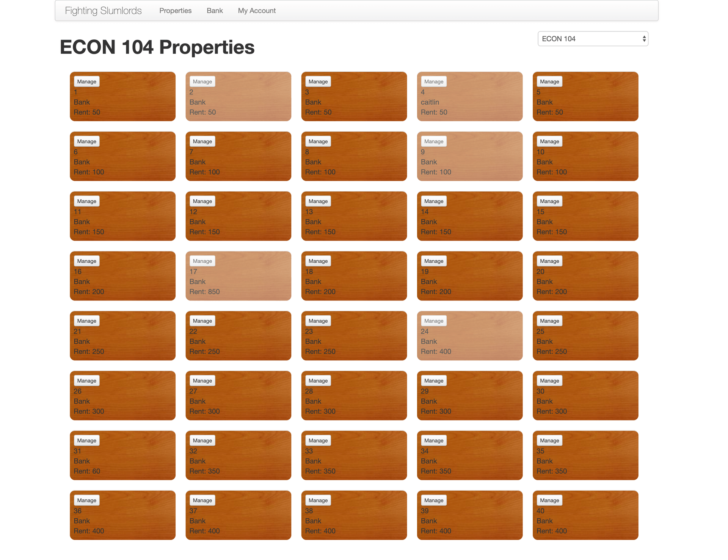Go to the Bank page
728x560 pixels.
coord(215,11)
